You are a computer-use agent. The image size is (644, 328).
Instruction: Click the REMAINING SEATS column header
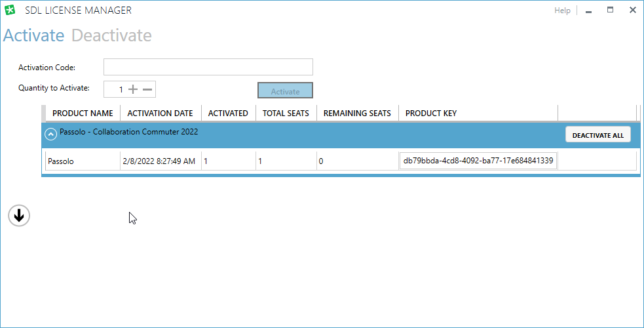click(357, 113)
